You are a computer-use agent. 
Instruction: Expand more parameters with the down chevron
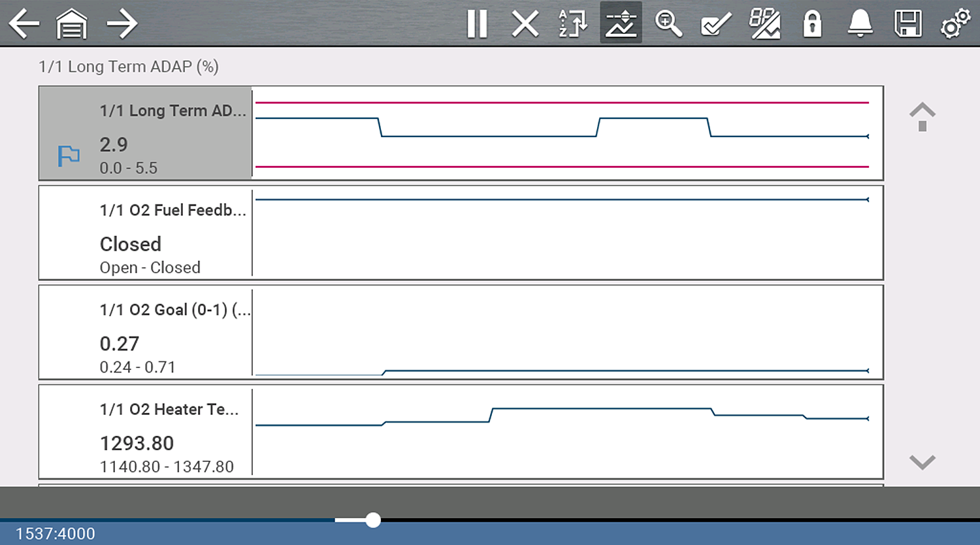coord(922,462)
